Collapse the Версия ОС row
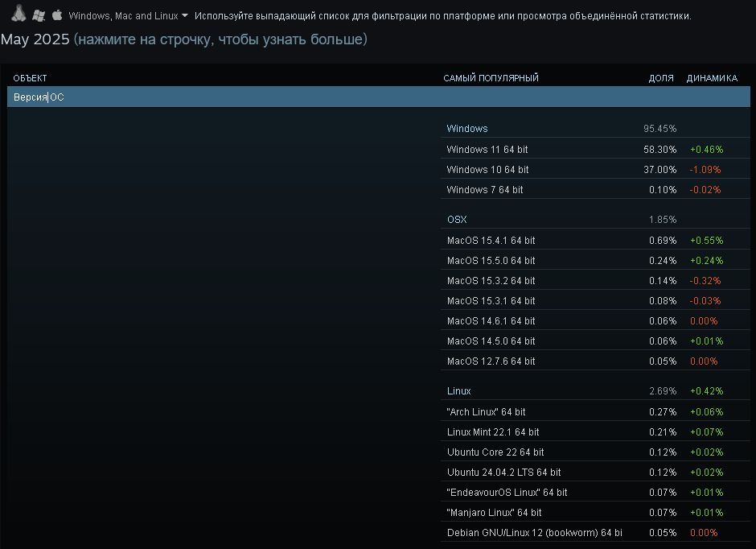756x549 pixels. click(x=379, y=97)
